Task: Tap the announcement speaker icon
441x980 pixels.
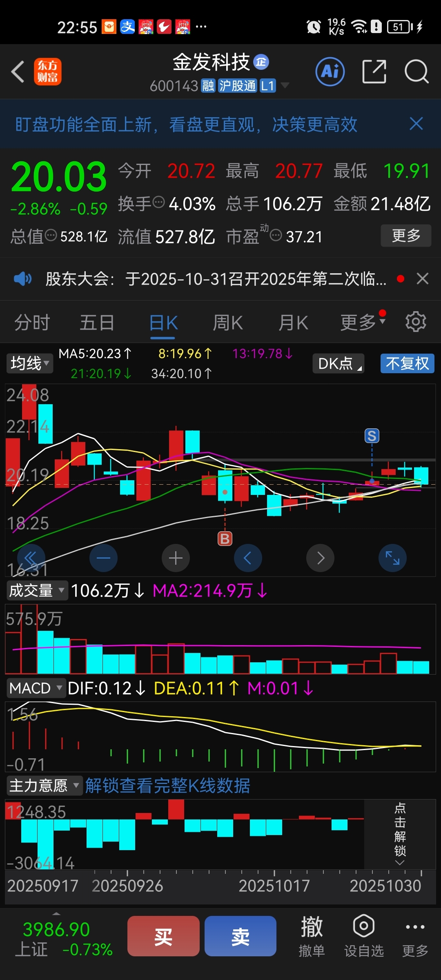Action: click(x=22, y=279)
